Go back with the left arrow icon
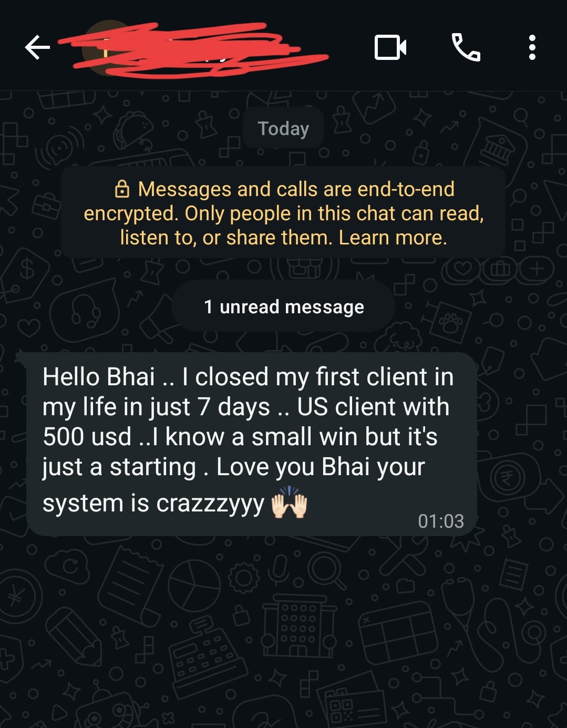The width and height of the screenshot is (567, 728). click(37, 48)
